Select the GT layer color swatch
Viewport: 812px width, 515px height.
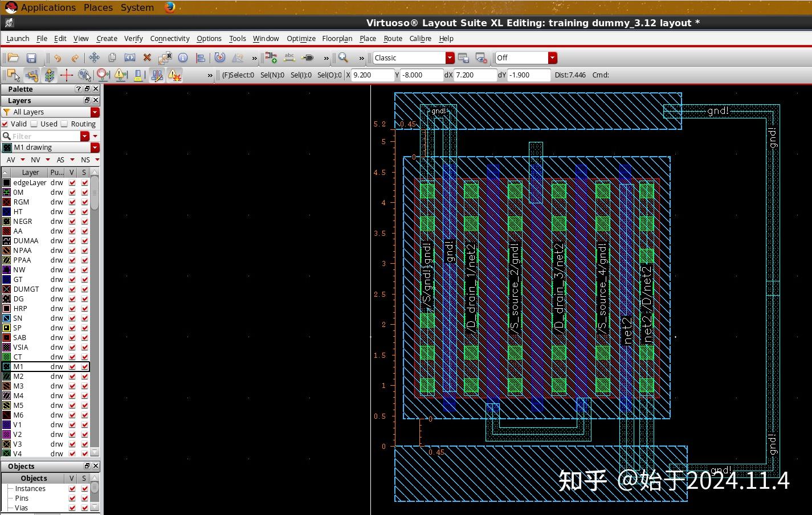pyautogui.click(x=7, y=280)
